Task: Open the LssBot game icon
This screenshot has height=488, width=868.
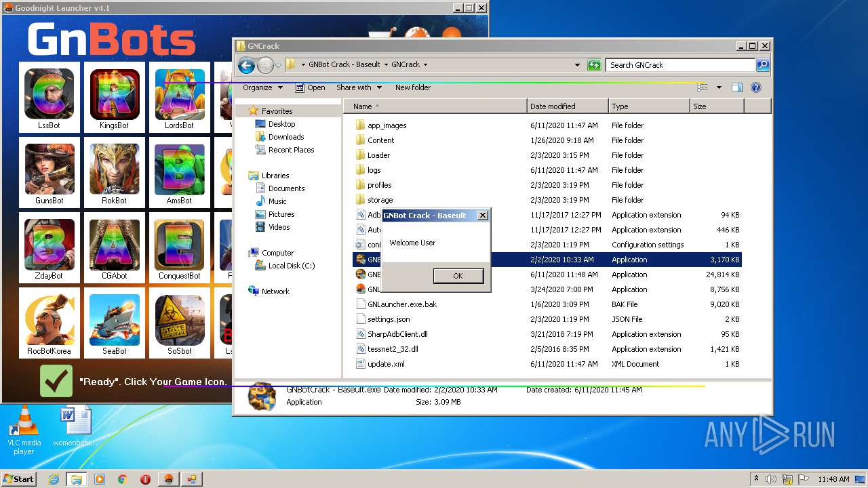Action: [x=49, y=98]
